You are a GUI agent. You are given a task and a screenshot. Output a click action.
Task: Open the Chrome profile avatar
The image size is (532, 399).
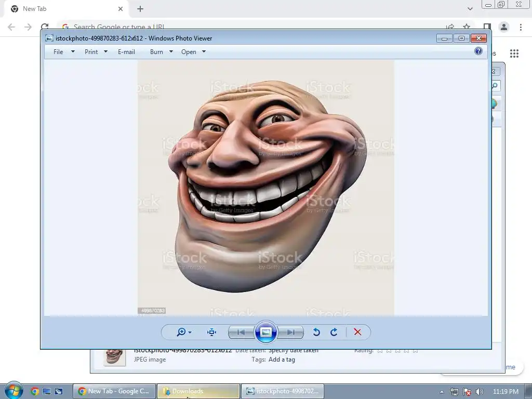click(x=504, y=27)
